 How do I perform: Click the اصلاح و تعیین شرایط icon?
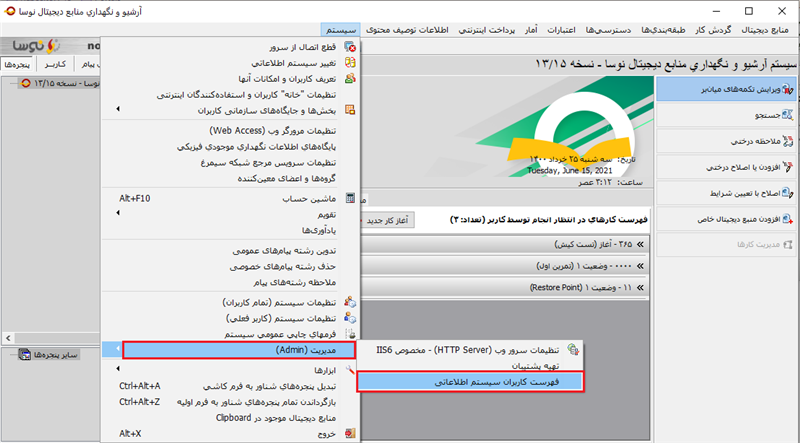click(x=789, y=193)
